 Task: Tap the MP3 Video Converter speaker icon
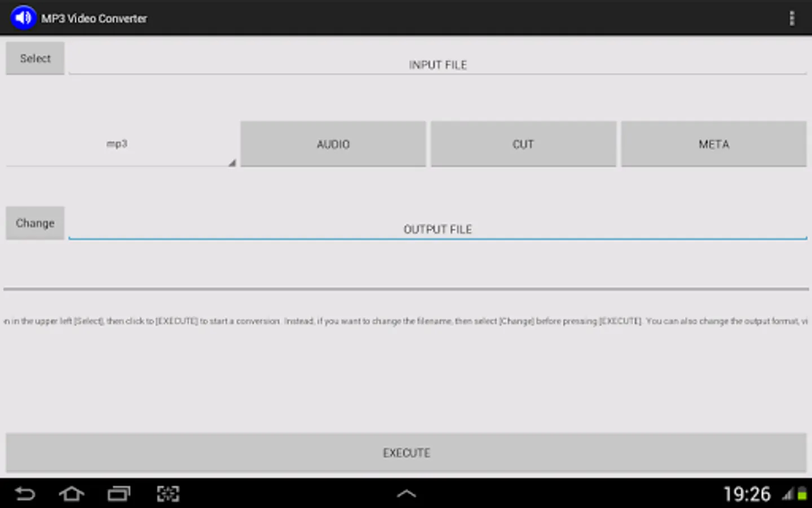tap(23, 18)
